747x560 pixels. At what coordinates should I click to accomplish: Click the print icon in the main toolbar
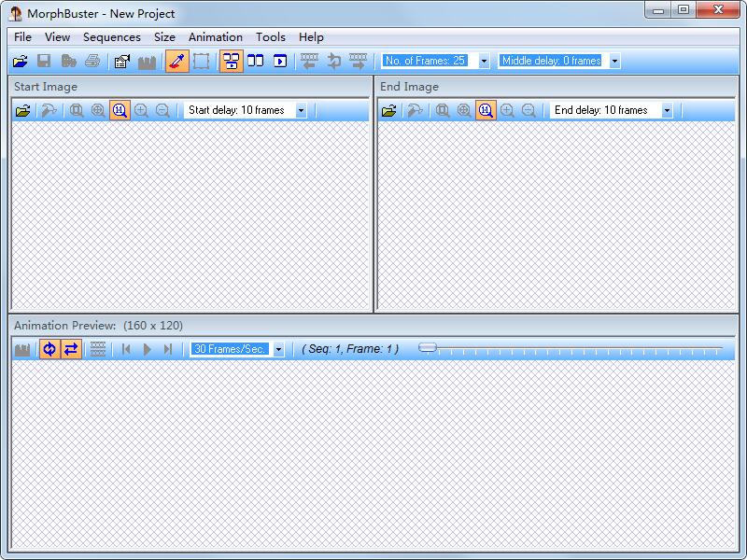(x=92, y=61)
